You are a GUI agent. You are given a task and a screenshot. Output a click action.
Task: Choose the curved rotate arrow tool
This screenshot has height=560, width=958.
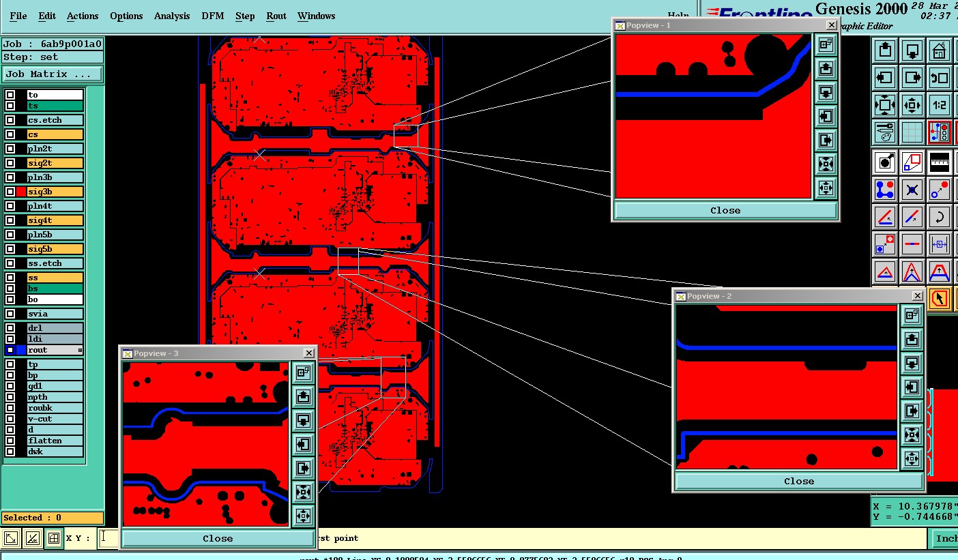coord(940,217)
